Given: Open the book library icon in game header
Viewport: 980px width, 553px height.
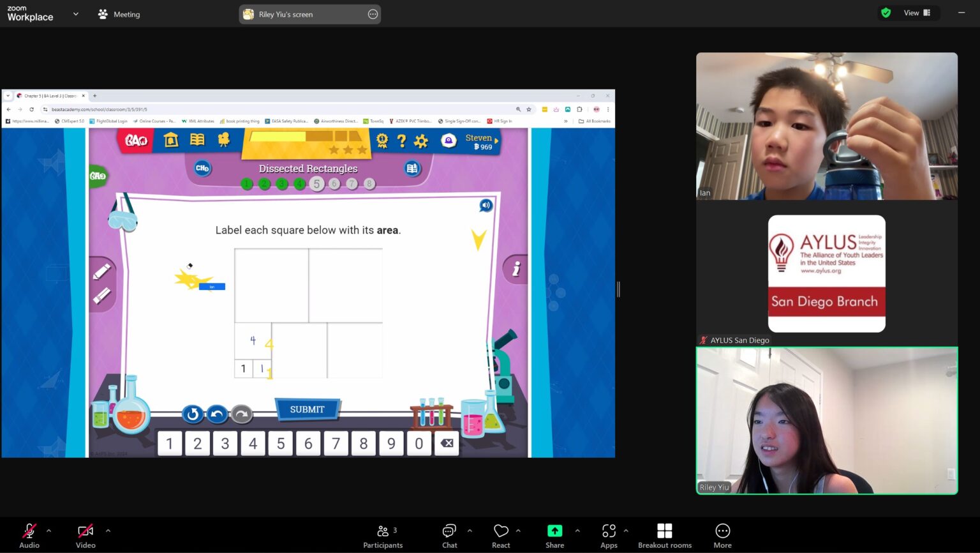Looking at the screenshot, I should point(197,140).
